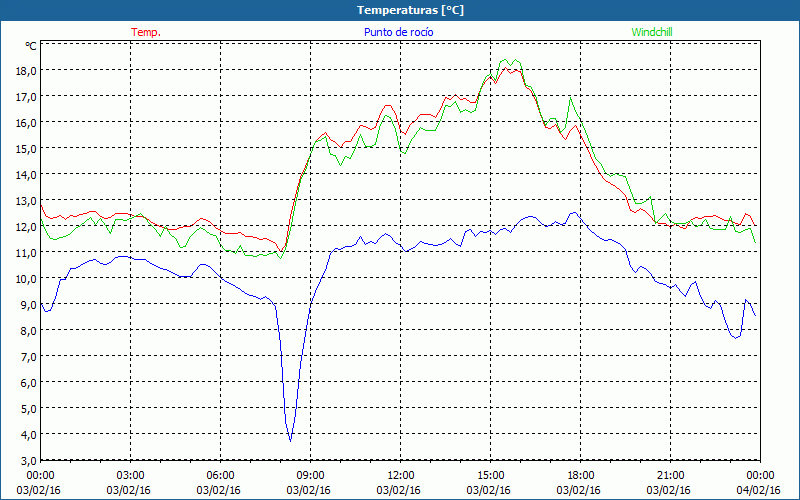Select the red "Temp." legend label
This screenshot has height=500, width=800.
click(146, 32)
